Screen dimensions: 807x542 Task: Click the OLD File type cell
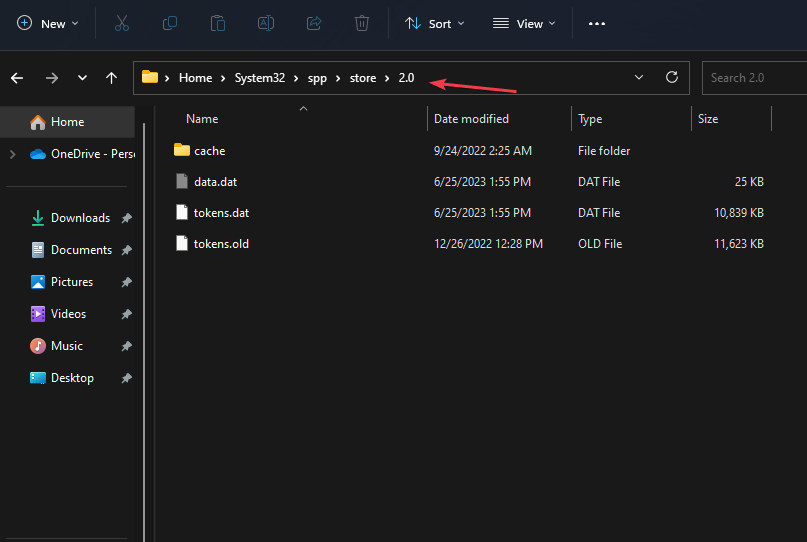click(600, 243)
